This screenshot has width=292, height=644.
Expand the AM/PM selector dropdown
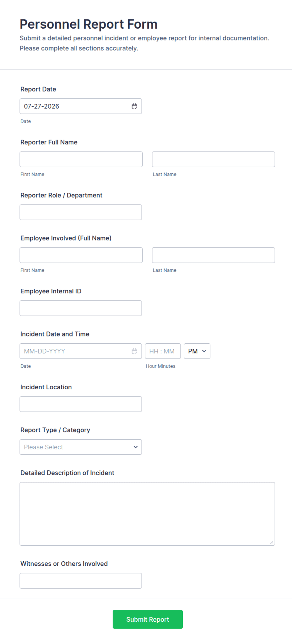point(197,351)
